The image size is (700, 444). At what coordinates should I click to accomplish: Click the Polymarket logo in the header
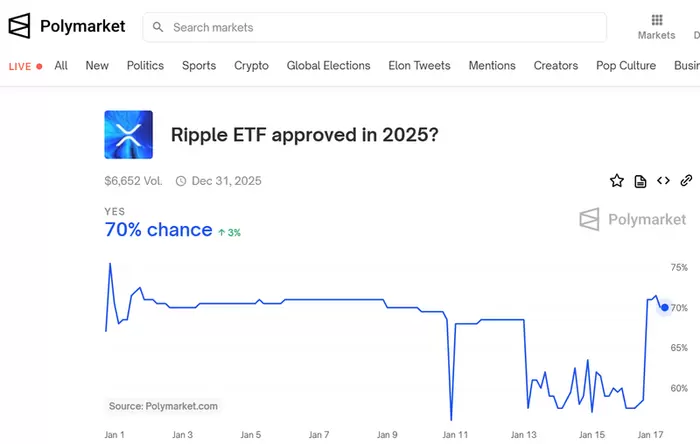(x=67, y=27)
